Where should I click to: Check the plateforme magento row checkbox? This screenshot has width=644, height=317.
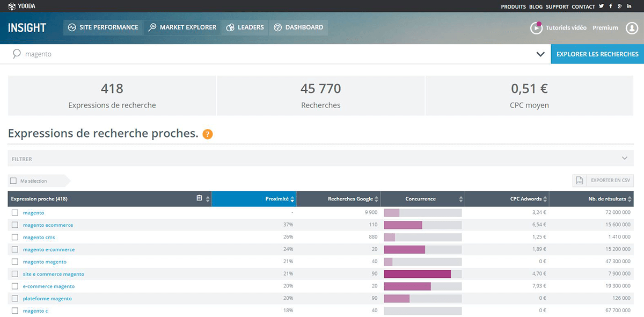(15, 298)
